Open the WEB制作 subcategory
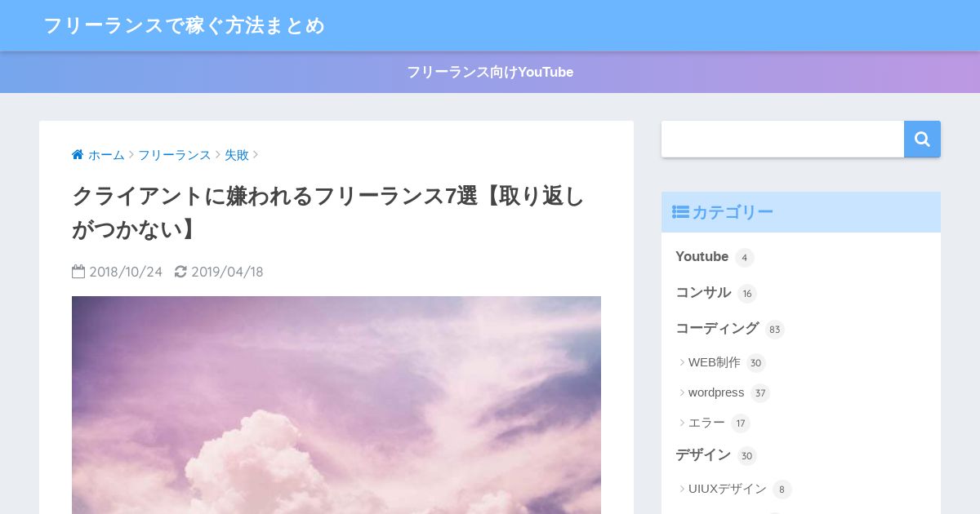Image resolution: width=980 pixels, height=514 pixels. point(715,362)
